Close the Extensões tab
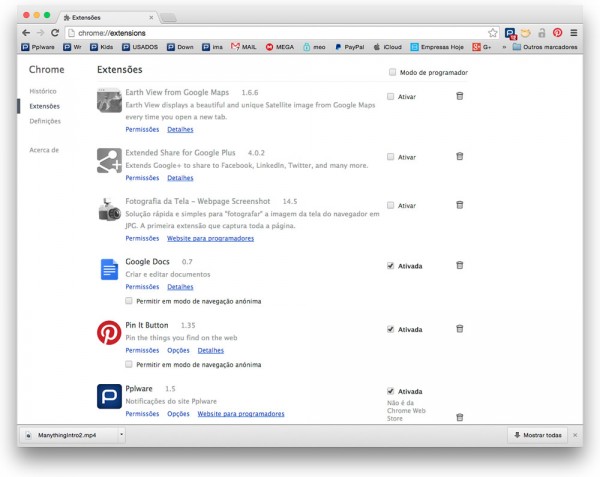This screenshot has width=600, height=477. coord(151,18)
